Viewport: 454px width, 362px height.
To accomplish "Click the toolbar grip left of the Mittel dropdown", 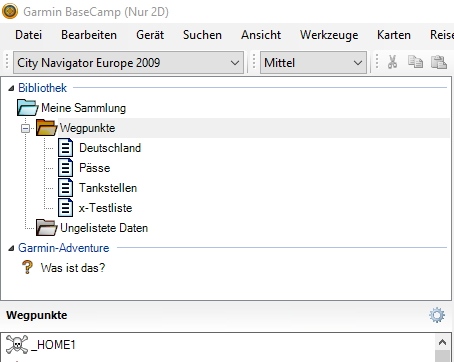I will tap(254, 62).
